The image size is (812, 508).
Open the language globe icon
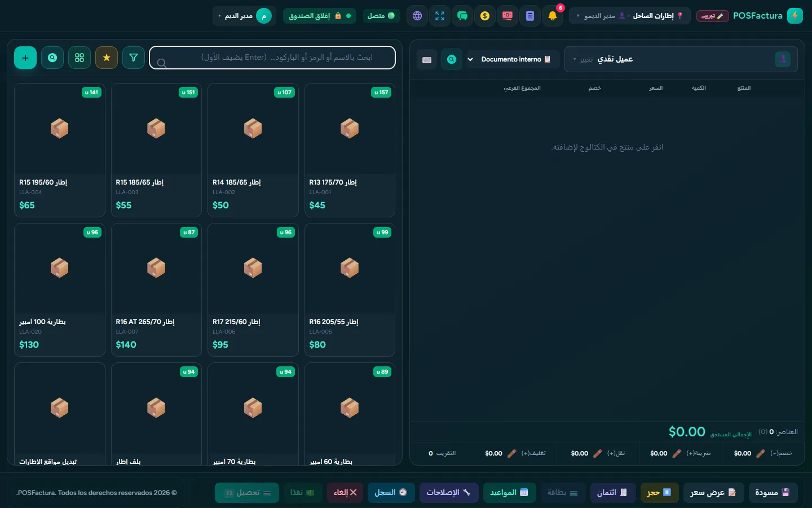click(x=417, y=16)
